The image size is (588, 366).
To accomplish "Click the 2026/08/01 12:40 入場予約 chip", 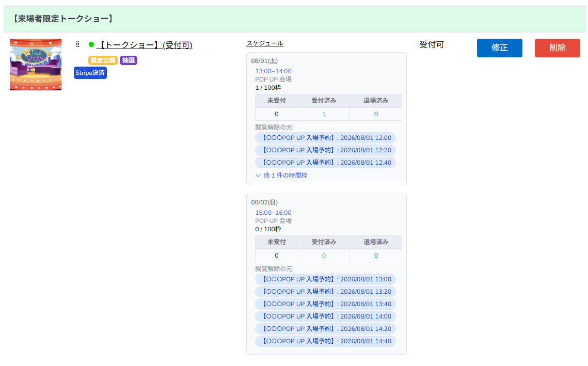I will coord(326,163).
